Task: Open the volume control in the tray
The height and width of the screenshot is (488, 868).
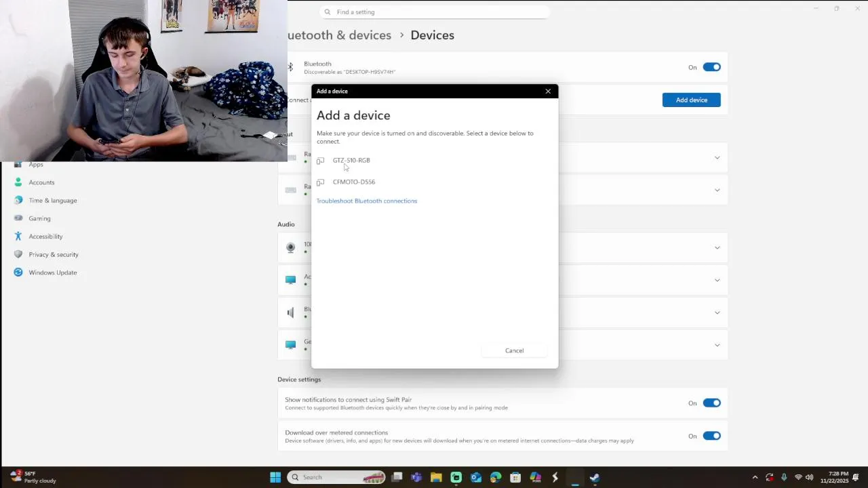Action: click(809, 477)
